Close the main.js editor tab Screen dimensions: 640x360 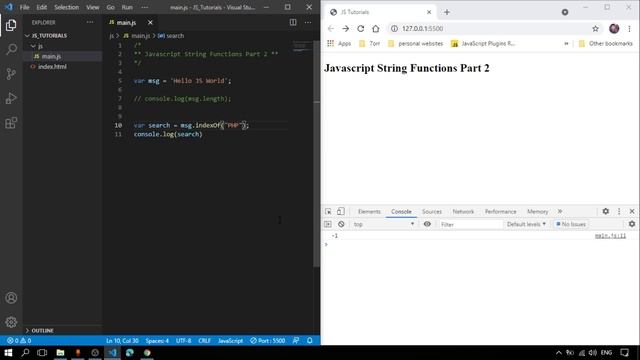coord(150,22)
